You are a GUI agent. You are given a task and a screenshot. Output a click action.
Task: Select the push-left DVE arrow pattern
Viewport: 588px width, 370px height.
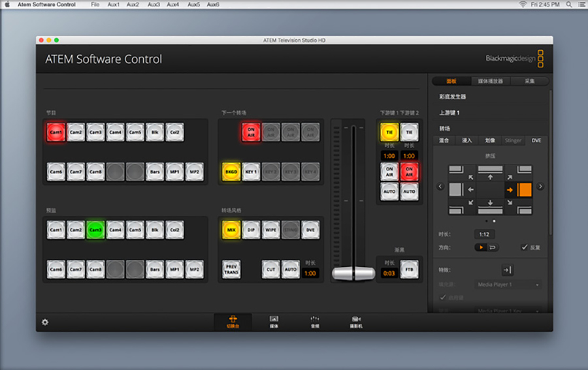tap(470, 190)
